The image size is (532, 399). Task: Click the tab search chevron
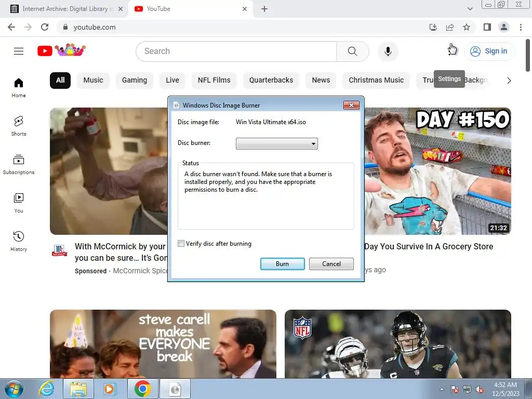470,9
